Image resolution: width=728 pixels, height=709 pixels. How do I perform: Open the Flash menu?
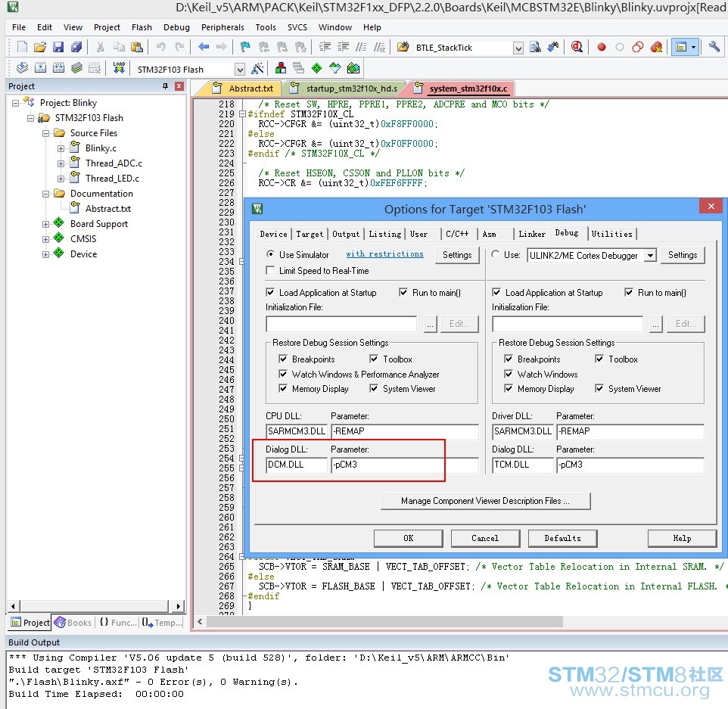(142, 27)
